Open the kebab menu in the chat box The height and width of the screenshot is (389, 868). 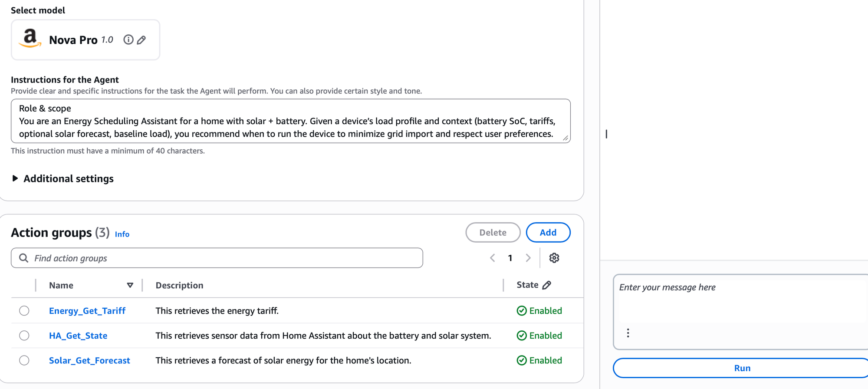click(628, 333)
